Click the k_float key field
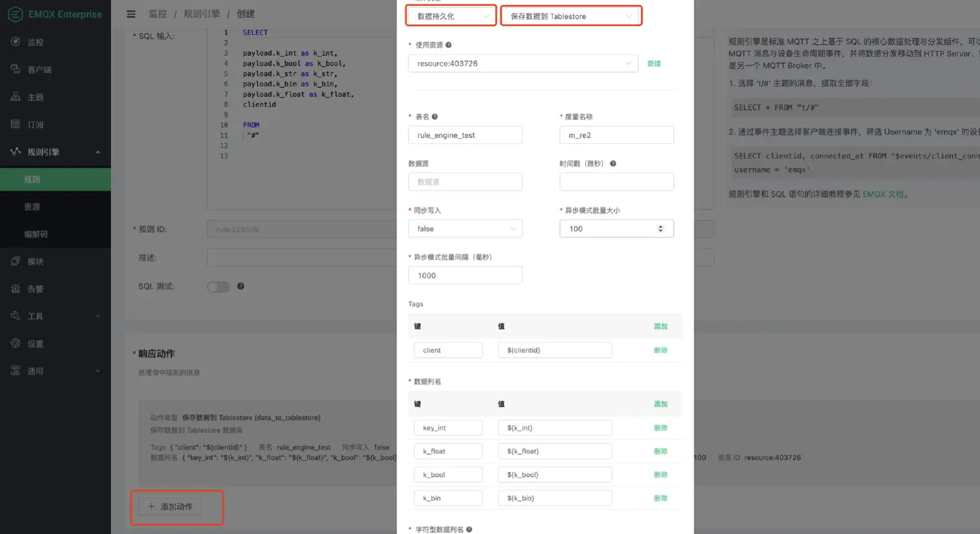980x534 pixels. click(448, 451)
